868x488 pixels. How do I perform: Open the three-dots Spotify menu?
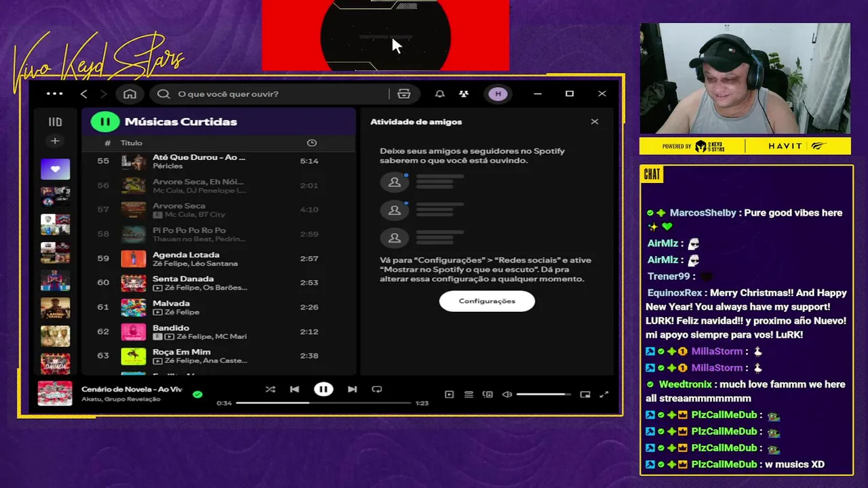[x=55, y=94]
